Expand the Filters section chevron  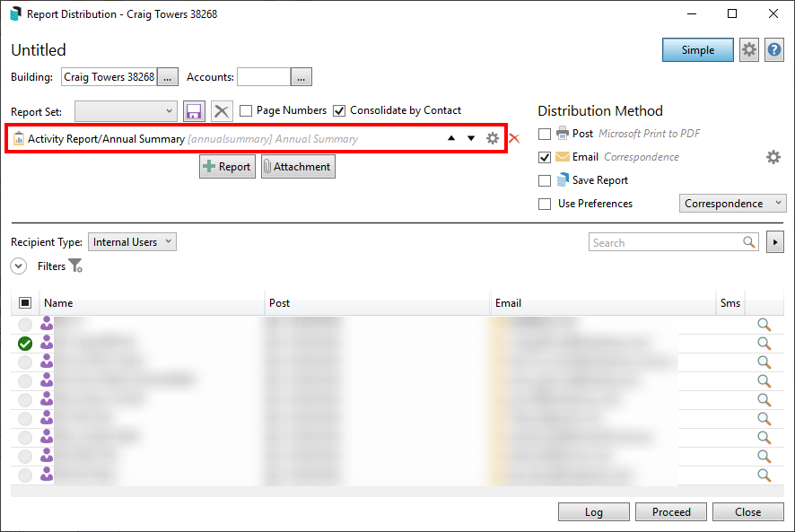tap(19, 266)
